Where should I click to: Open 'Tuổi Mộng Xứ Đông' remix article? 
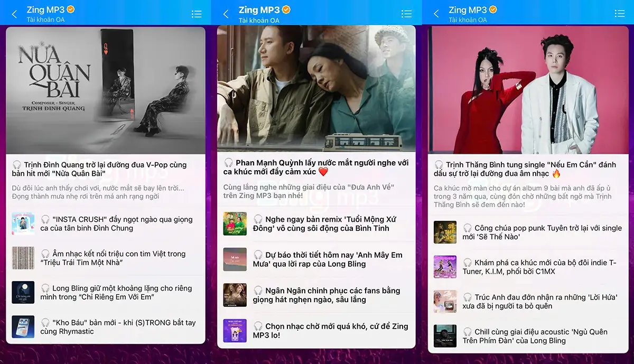click(x=325, y=224)
